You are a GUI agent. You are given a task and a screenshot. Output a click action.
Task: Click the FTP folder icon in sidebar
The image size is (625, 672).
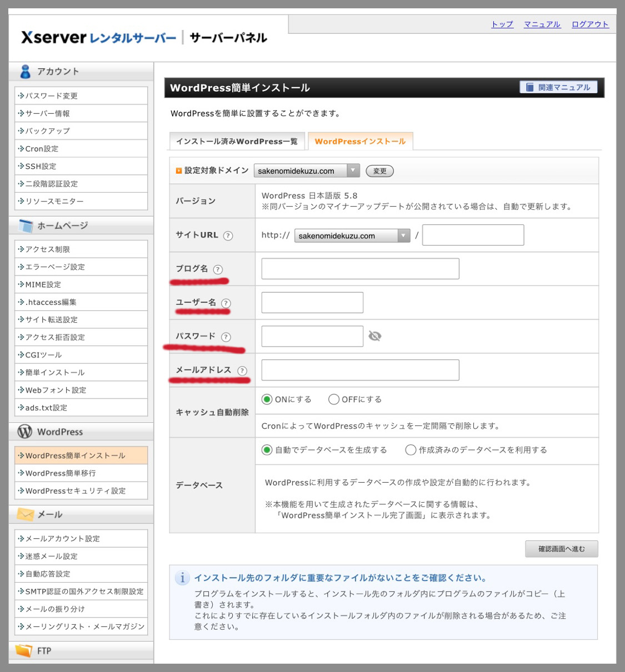[x=24, y=650]
